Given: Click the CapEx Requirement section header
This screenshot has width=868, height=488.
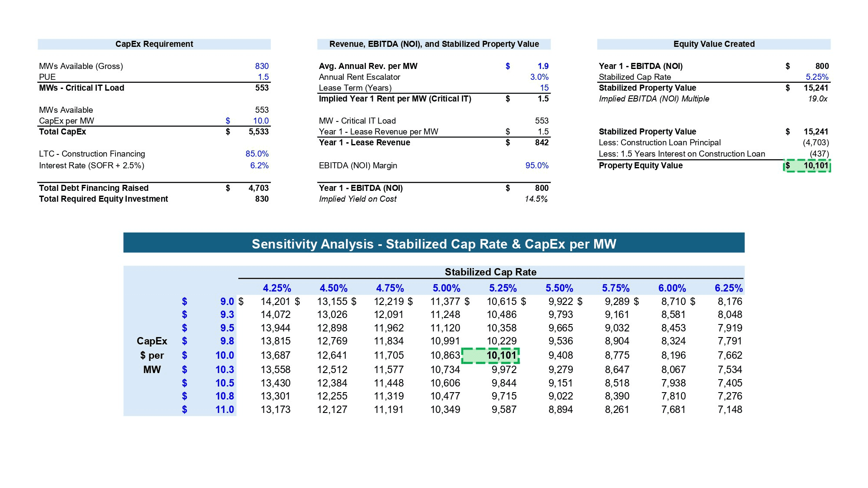Looking at the screenshot, I should tap(154, 44).
